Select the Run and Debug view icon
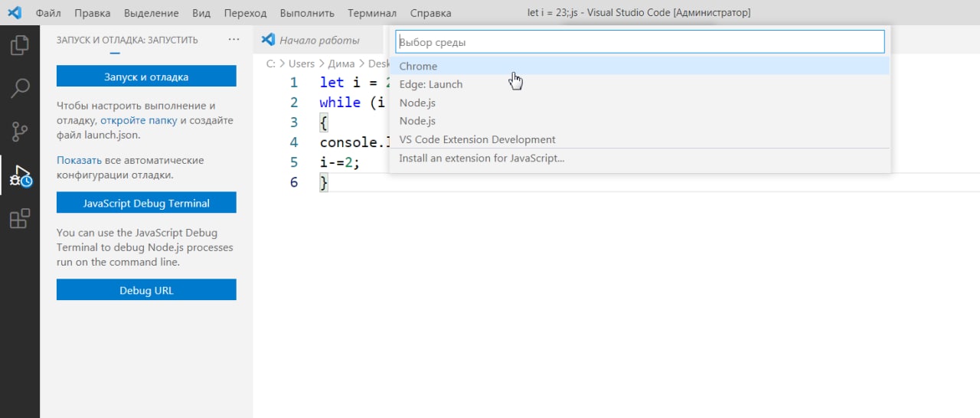 pyautogui.click(x=20, y=176)
